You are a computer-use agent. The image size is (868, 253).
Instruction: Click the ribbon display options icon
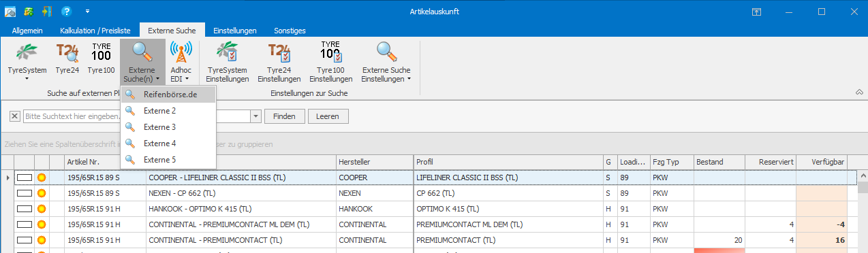756,12
